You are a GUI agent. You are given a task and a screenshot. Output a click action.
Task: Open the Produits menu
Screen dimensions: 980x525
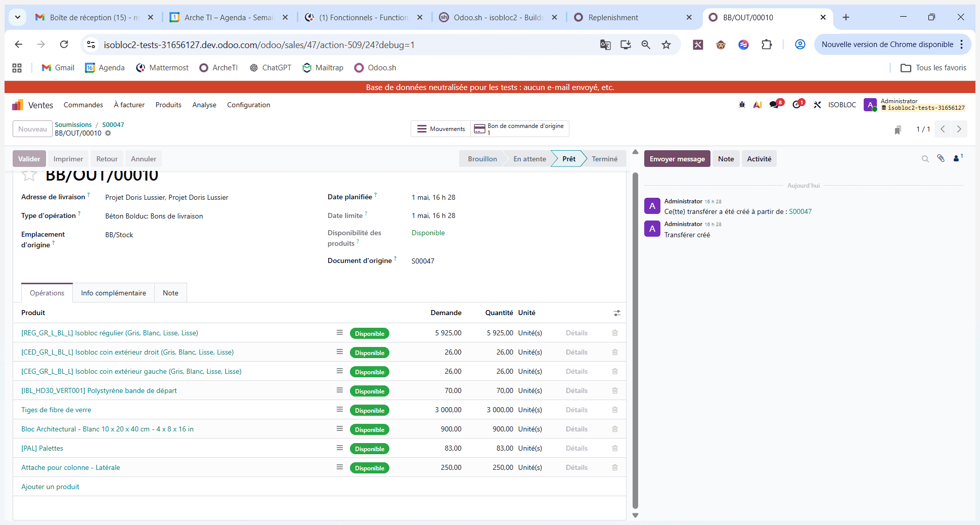tap(168, 105)
